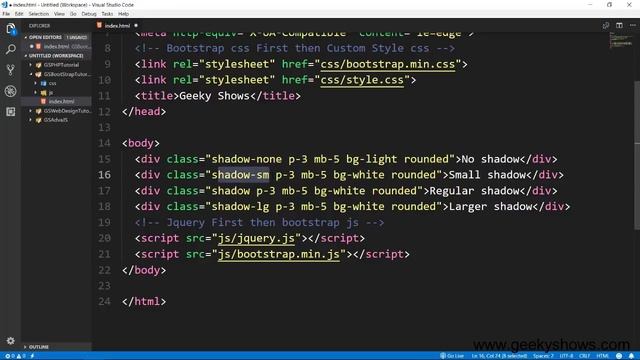The height and width of the screenshot is (360, 640).
Task: Click the Ln 16, Col 24 cursor position
Action: coord(499,356)
